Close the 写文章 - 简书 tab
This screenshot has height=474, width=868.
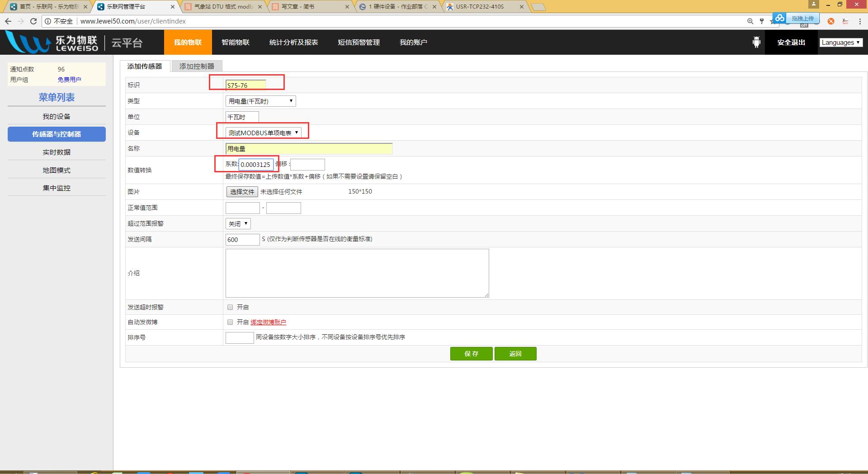coord(347,7)
